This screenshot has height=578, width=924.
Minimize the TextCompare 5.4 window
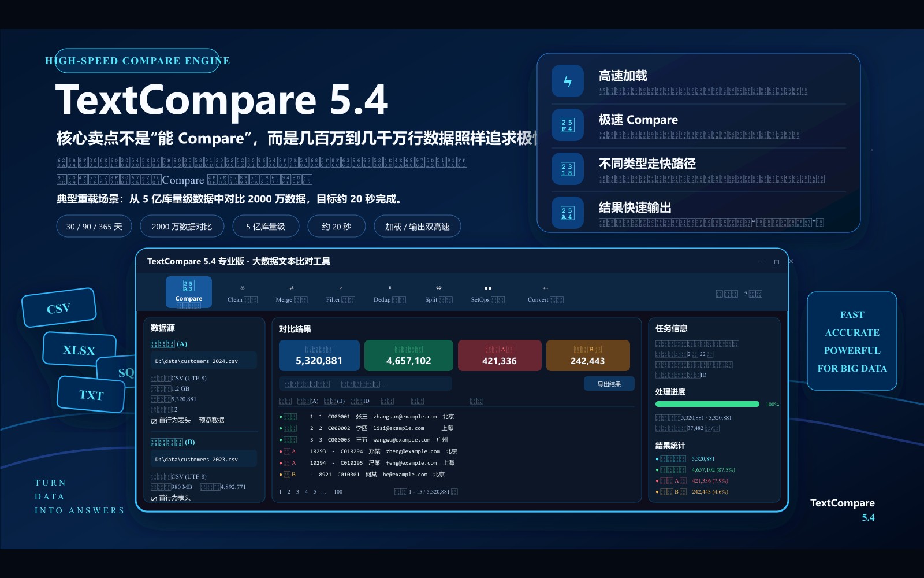coord(762,262)
